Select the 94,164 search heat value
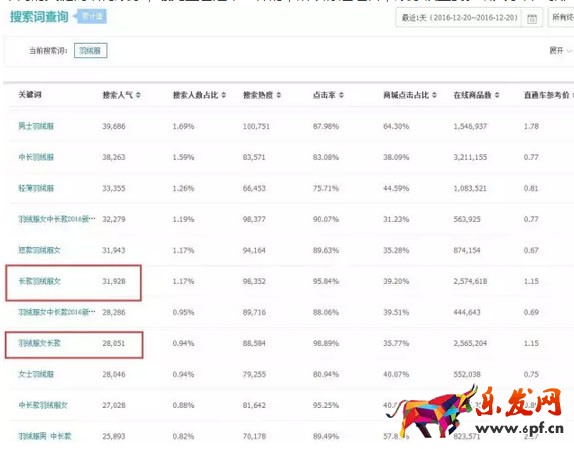The image size is (574, 449). coord(254,250)
